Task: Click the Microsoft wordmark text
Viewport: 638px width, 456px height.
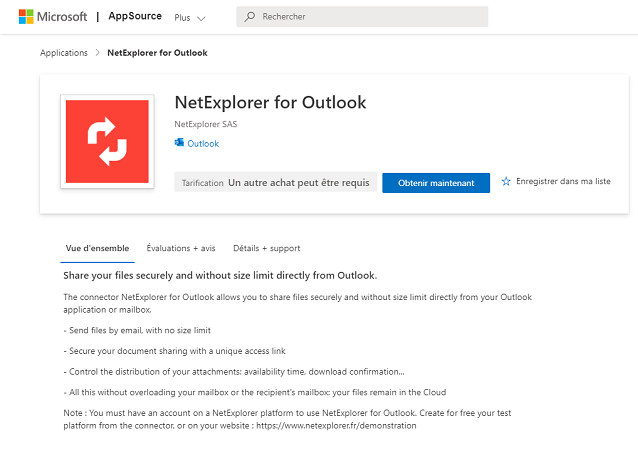Action: [62, 17]
